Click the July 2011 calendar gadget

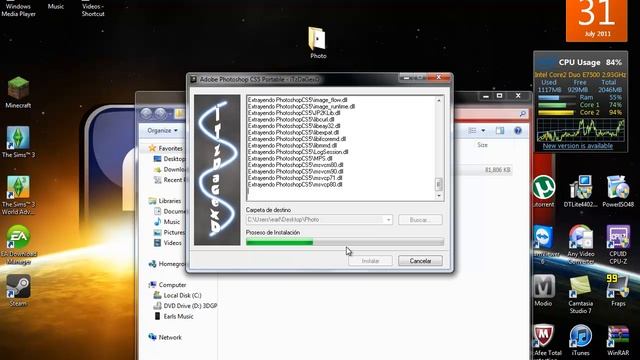[x=596, y=20]
